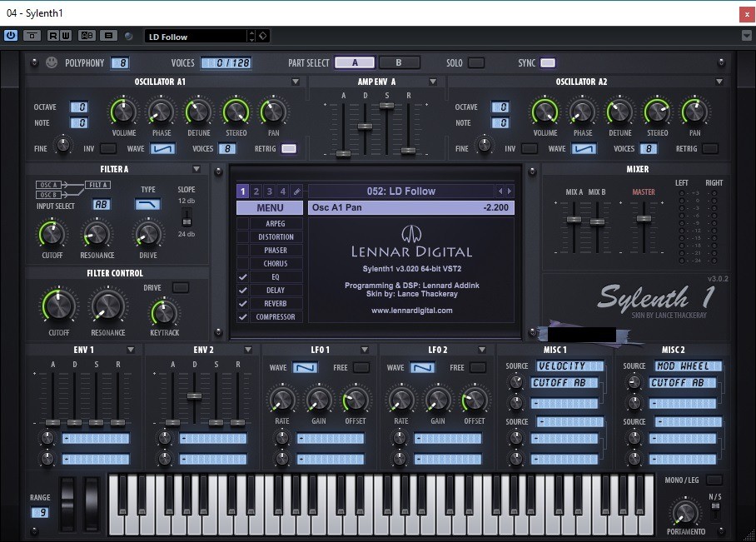Click the Mix A fader
Image resolution: width=756 pixels, height=542 pixels.
pyautogui.click(x=574, y=220)
